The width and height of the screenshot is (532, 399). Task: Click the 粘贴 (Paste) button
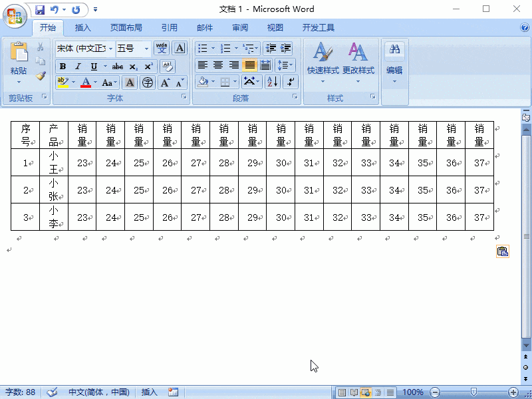[19, 60]
